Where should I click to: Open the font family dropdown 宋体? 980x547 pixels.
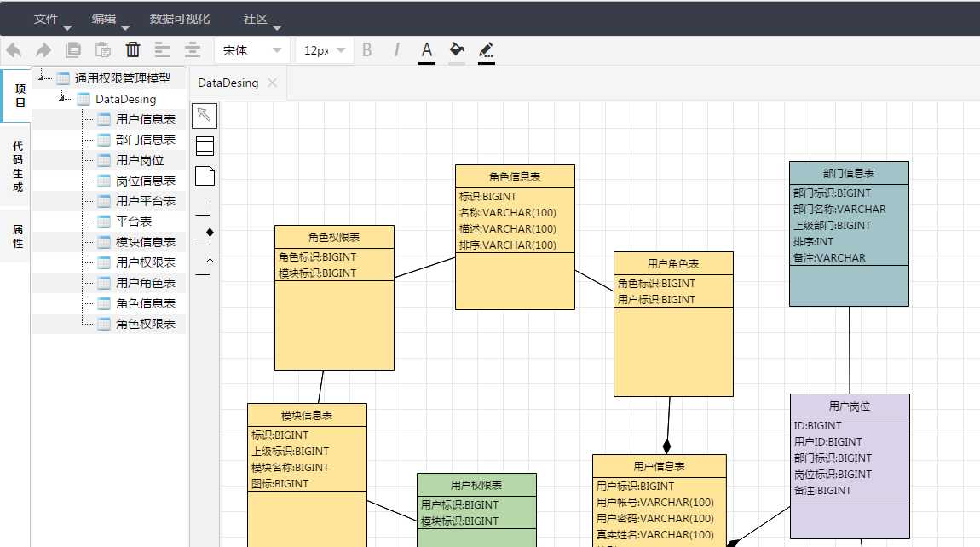tap(252, 50)
